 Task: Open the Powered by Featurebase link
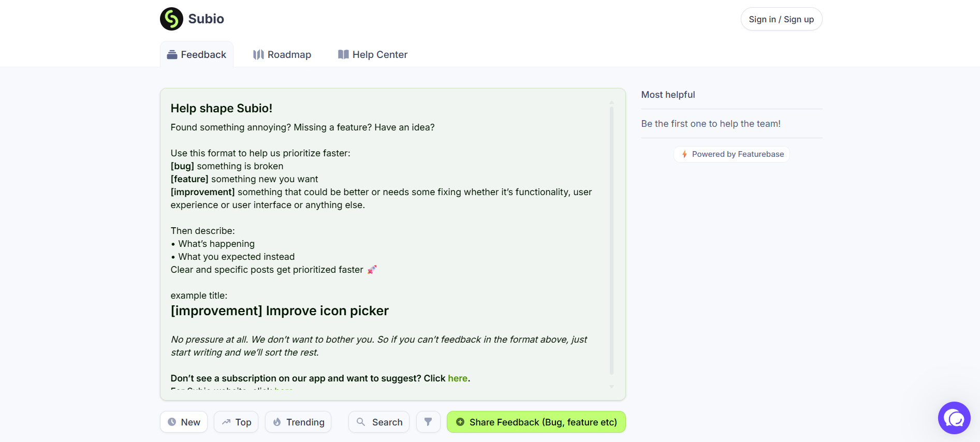[732, 154]
